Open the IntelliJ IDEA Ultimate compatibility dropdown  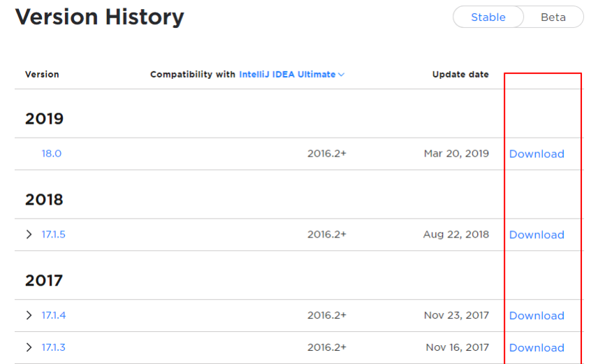(292, 75)
